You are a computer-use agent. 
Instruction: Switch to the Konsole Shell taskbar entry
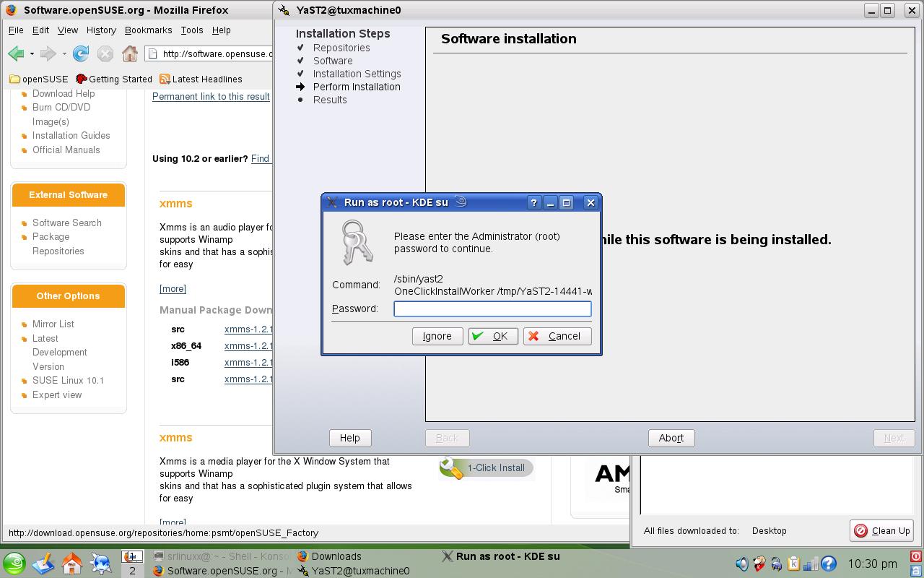[x=221, y=556]
